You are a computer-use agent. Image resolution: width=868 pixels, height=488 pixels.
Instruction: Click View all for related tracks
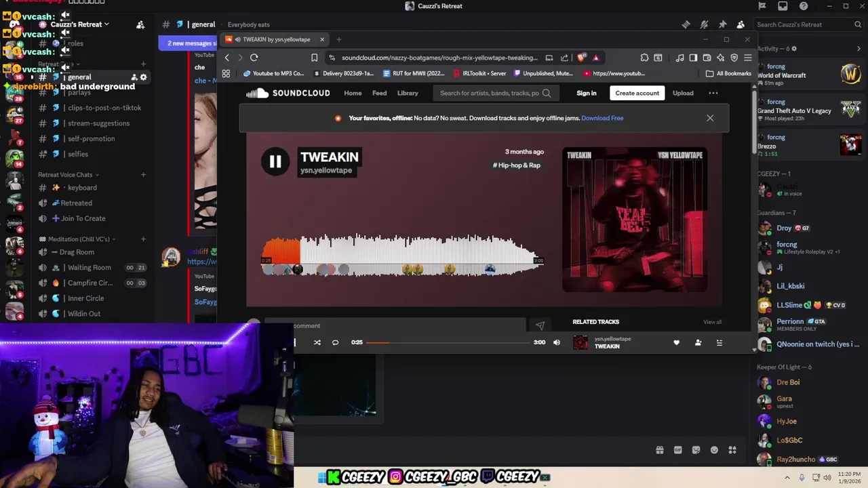(x=712, y=322)
